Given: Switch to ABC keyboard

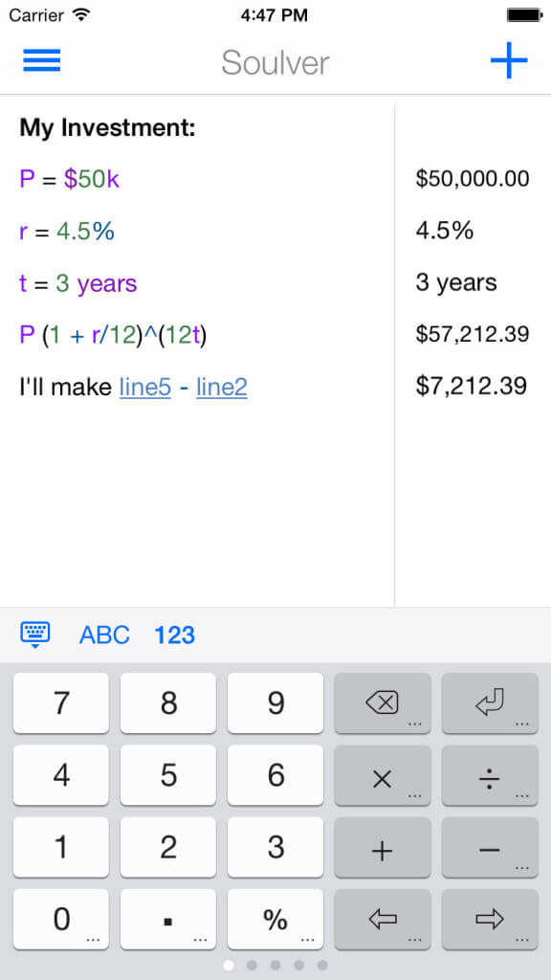Looking at the screenshot, I should (104, 635).
